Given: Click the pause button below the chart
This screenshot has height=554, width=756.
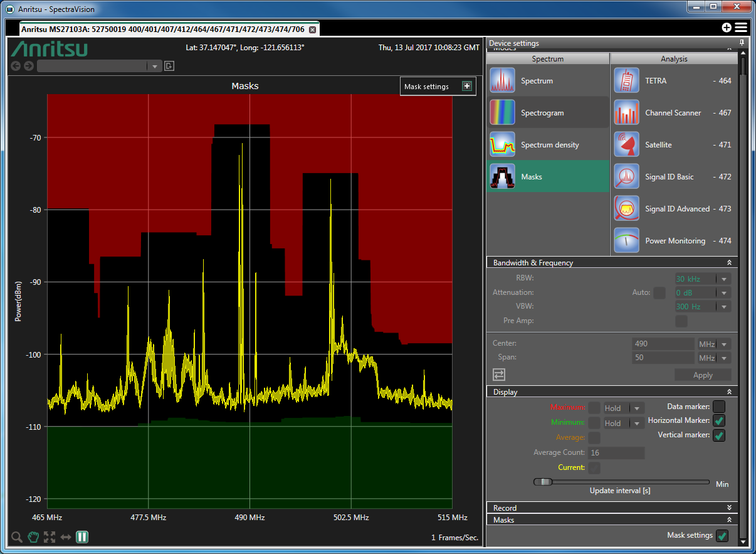Looking at the screenshot, I should [x=82, y=537].
